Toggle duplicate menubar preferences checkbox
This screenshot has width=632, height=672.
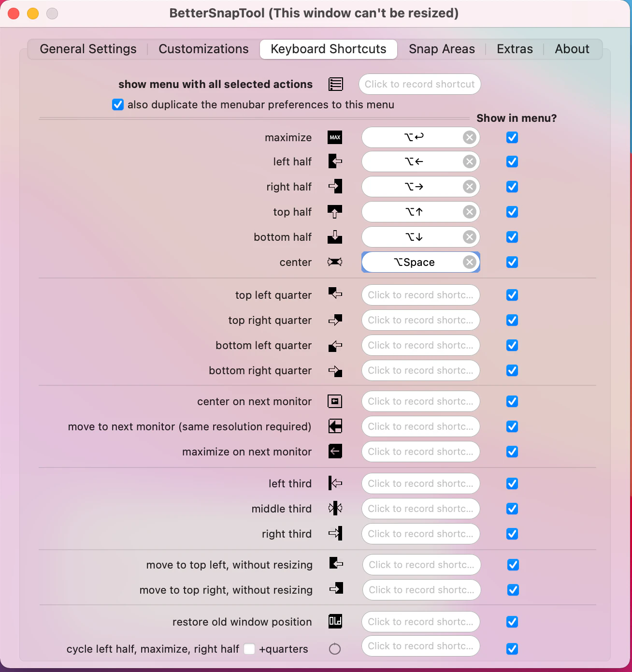[118, 104]
